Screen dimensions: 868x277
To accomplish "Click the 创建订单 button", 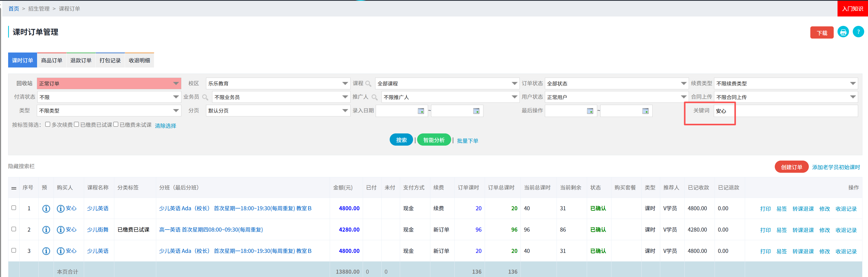I will [792, 167].
